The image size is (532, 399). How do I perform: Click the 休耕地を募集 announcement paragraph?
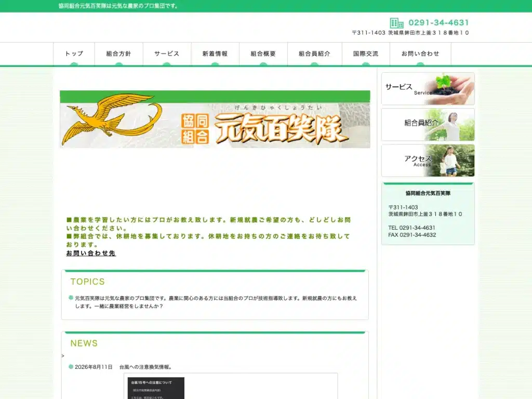208,240
